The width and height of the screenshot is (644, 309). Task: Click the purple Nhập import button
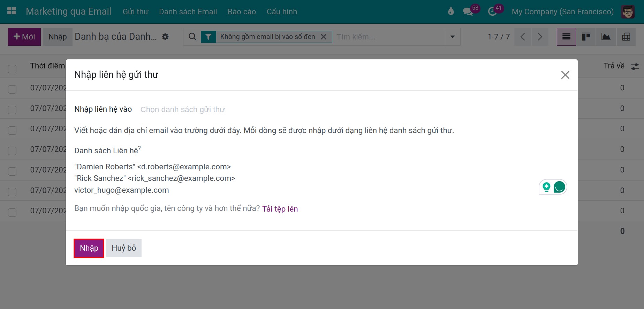click(x=89, y=248)
